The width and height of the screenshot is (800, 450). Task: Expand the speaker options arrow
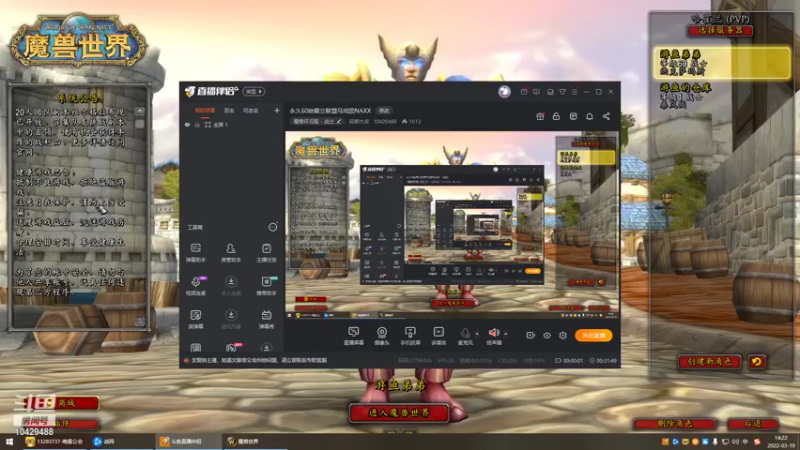[x=506, y=334]
